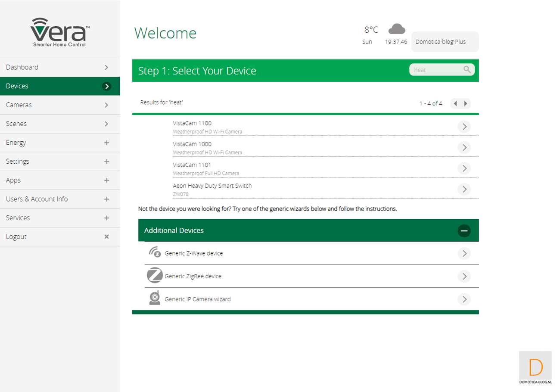Log out using the Logout item
This screenshot has height=392, width=560.
click(x=60, y=237)
